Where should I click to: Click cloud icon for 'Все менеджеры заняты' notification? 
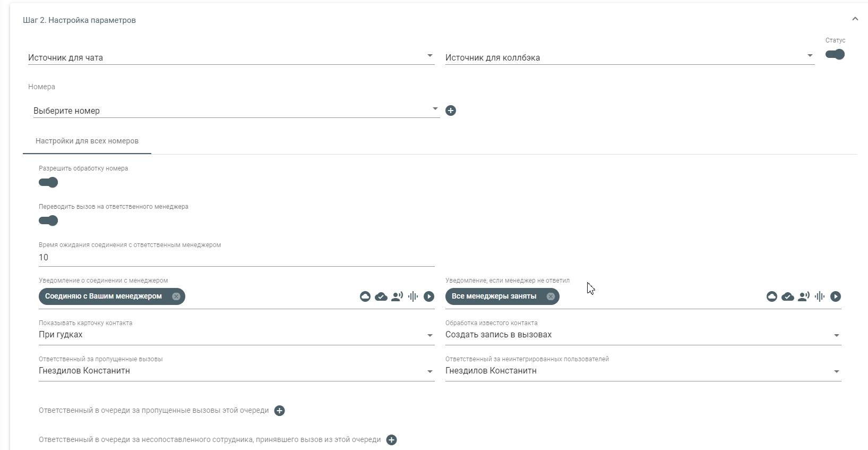coord(772,296)
